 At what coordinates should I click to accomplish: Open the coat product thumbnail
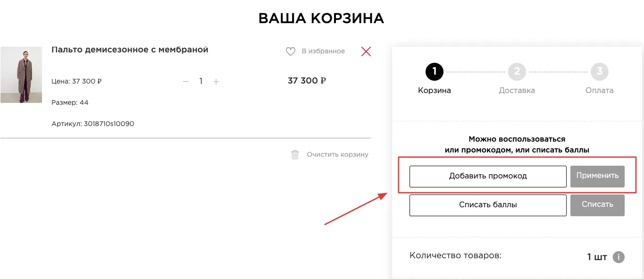(21, 75)
